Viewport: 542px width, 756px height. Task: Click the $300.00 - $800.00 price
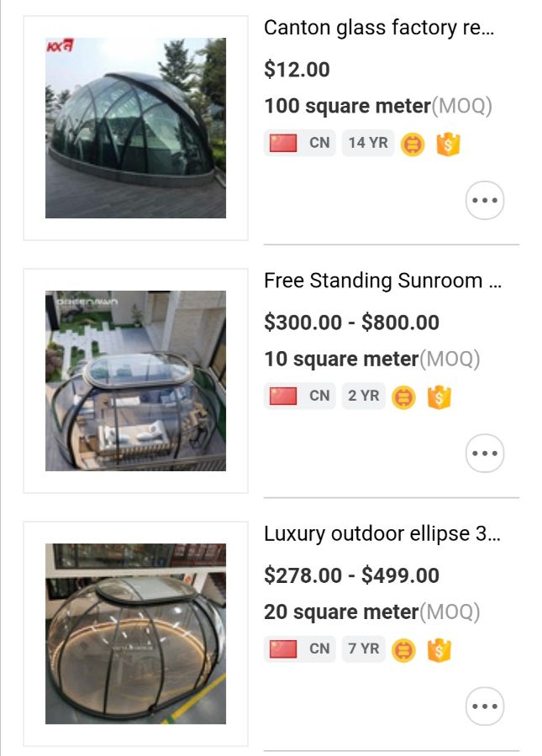[x=351, y=323]
